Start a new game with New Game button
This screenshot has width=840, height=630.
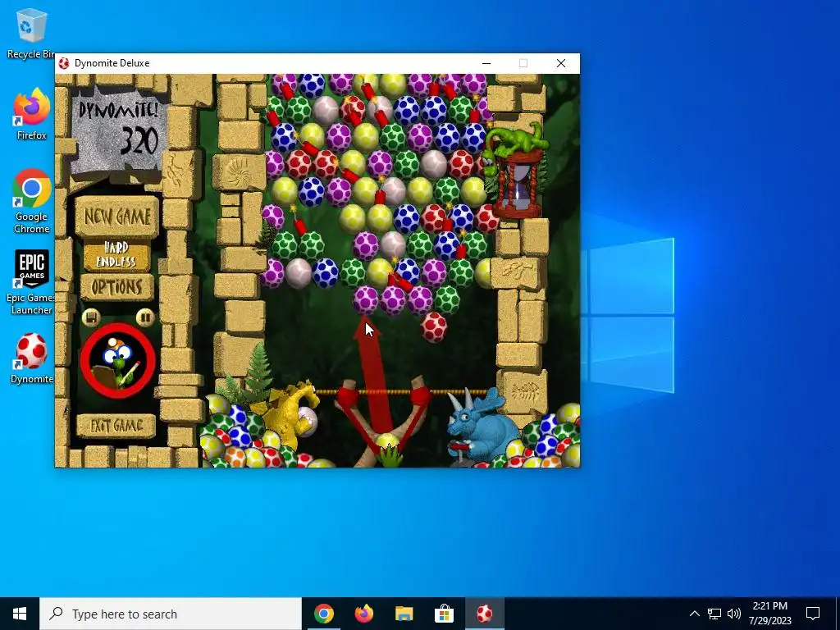(116, 217)
